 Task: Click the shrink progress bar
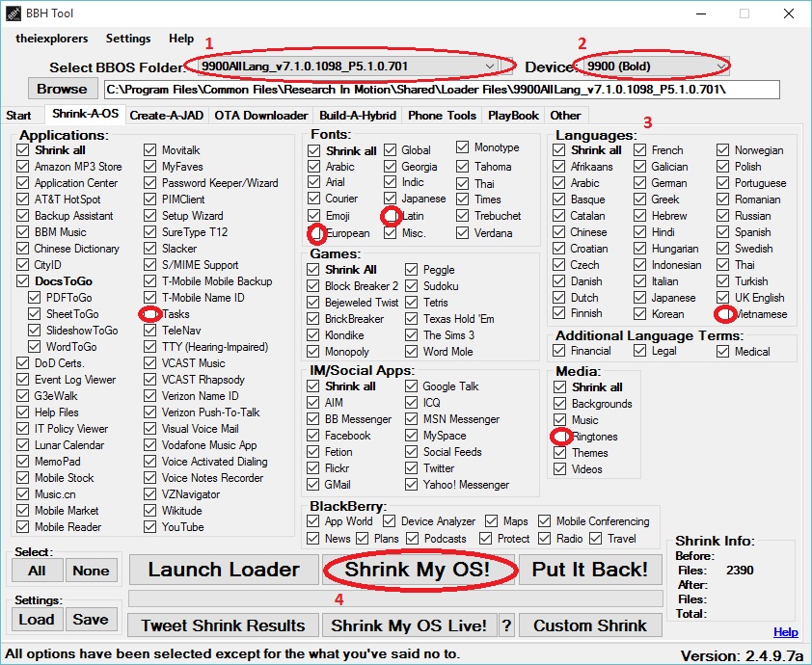point(395,598)
